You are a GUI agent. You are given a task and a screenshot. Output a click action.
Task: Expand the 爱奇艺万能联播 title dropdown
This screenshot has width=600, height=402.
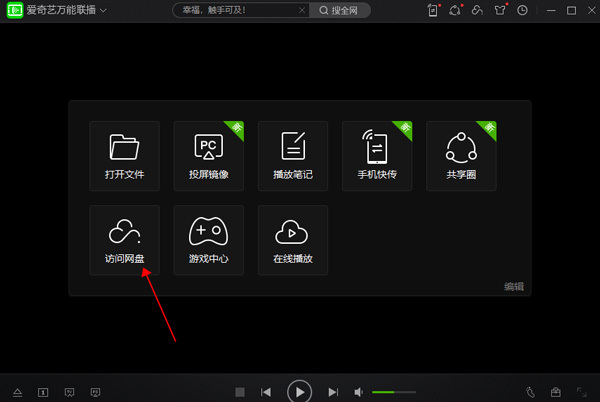pyautogui.click(x=103, y=11)
